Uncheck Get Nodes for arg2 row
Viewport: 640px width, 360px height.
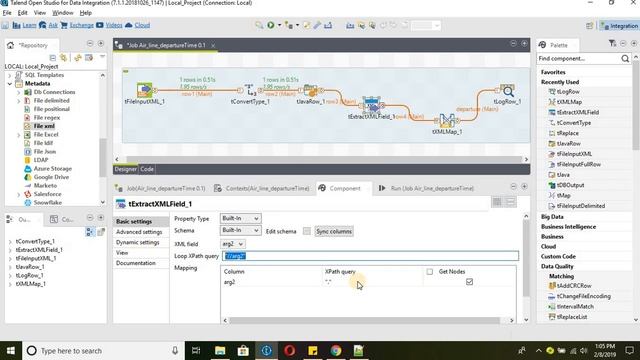[469, 282]
